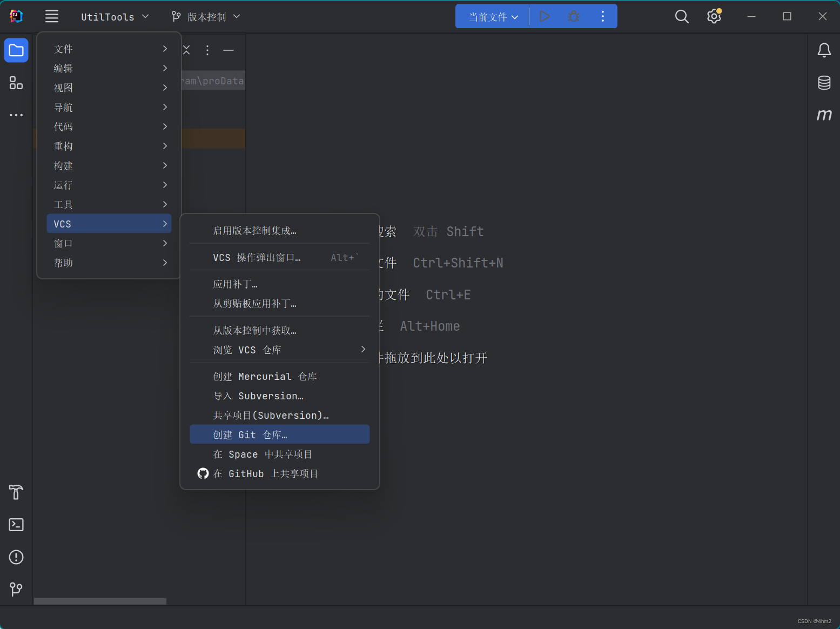Choose 共享项目(Subversion)
The height and width of the screenshot is (629, 840).
(x=280, y=415)
